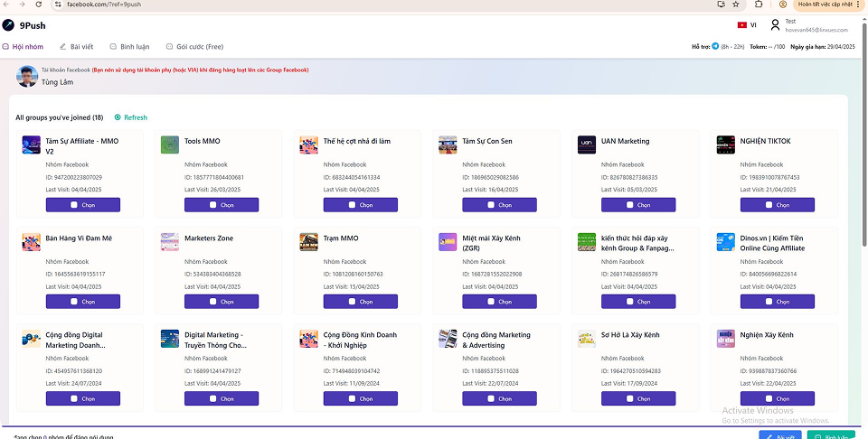Click the Marketers Zone group thumbnail

[x=170, y=242]
